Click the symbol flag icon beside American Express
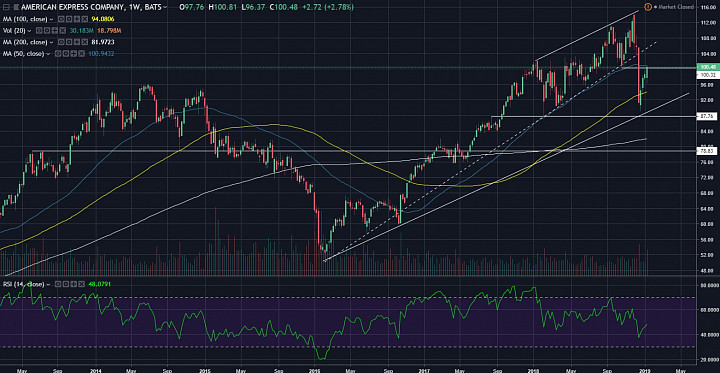 [x=16, y=7]
